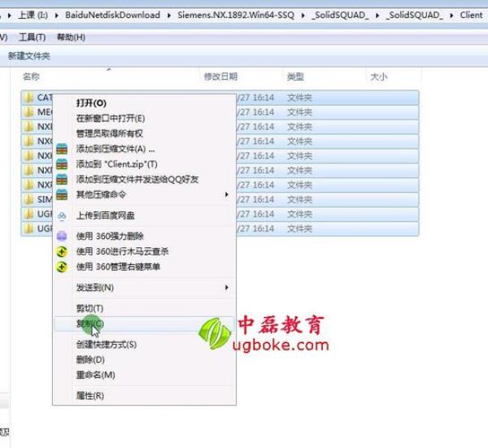Click the 新建文件夹 toolbar button
This screenshot has width=488, height=448.
tap(29, 56)
